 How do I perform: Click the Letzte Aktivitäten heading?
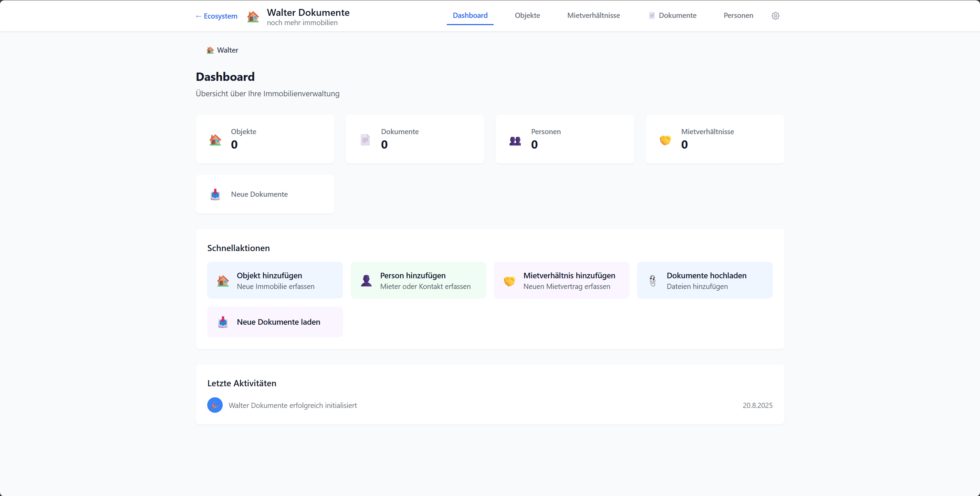point(242,384)
